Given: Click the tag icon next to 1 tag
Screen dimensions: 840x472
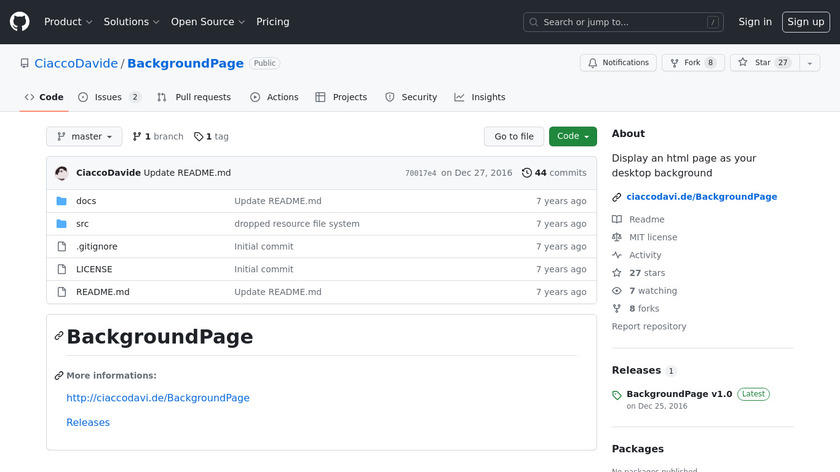Looking at the screenshot, I should point(198,137).
